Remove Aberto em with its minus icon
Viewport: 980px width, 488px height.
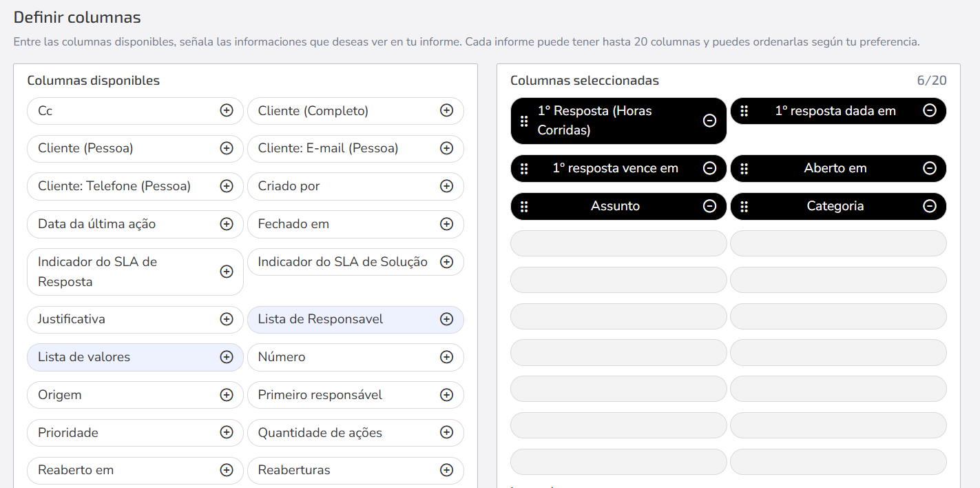(930, 168)
